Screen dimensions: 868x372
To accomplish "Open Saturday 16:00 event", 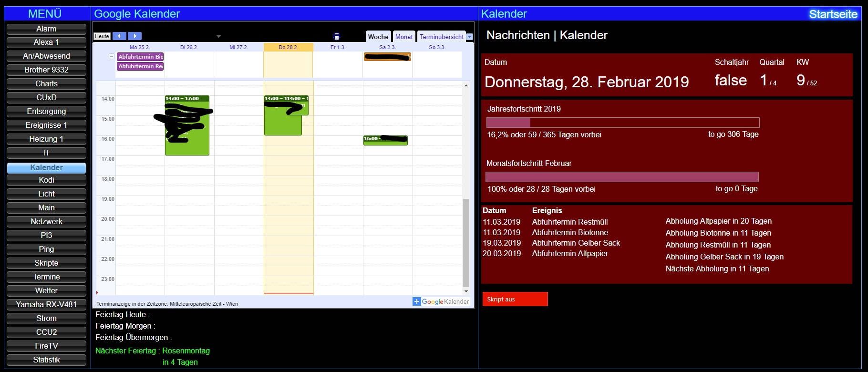I will point(385,140).
